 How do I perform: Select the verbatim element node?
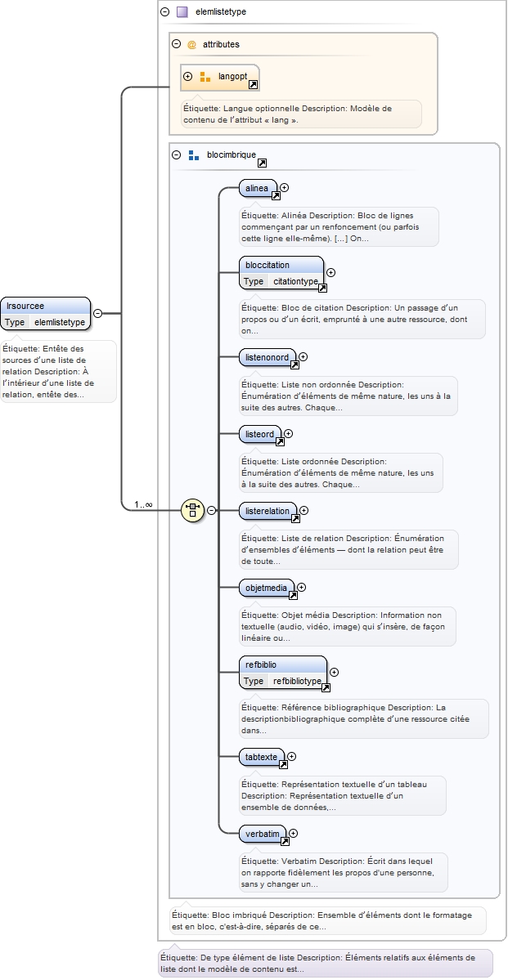[x=262, y=834]
